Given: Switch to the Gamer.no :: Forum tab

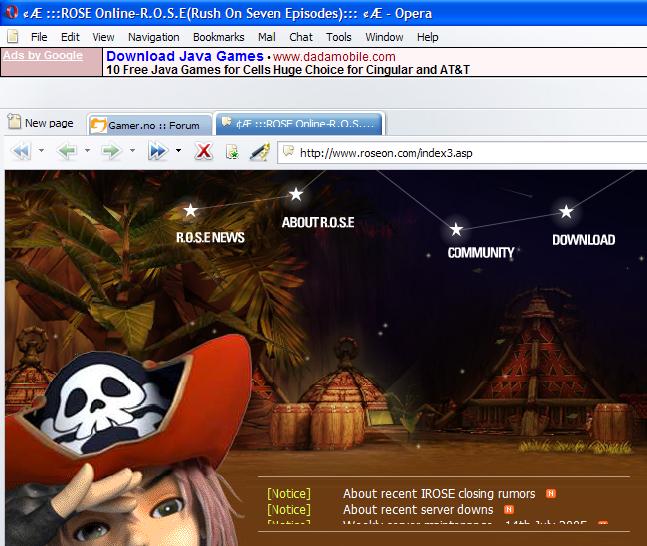Looking at the screenshot, I should pyautogui.click(x=149, y=125).
